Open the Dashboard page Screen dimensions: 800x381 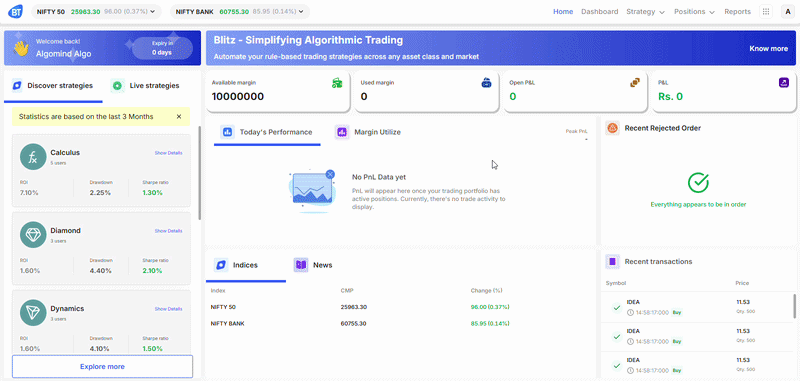coord(599,12)
